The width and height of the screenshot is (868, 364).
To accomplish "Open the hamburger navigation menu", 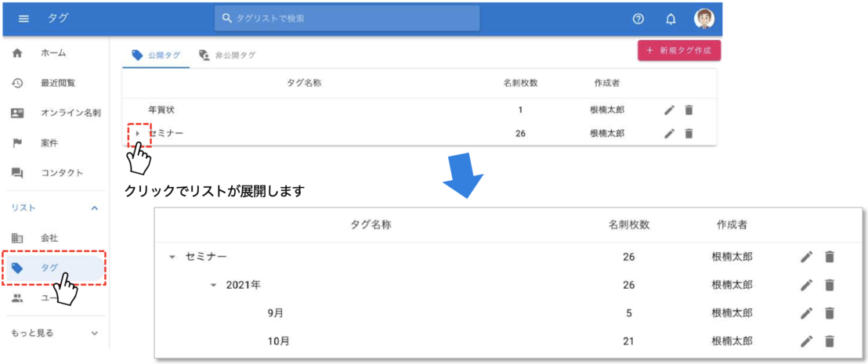I will coord(24,19).
